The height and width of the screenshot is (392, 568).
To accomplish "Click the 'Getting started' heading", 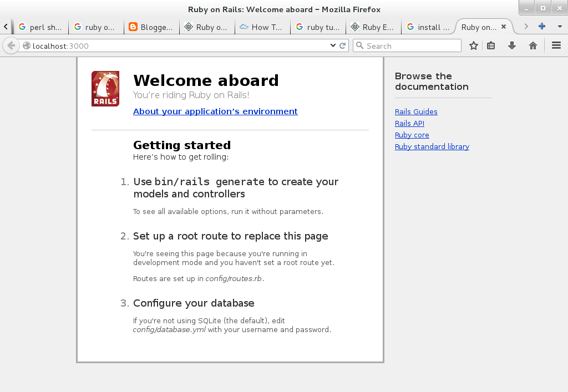I will tap(182, 145).
